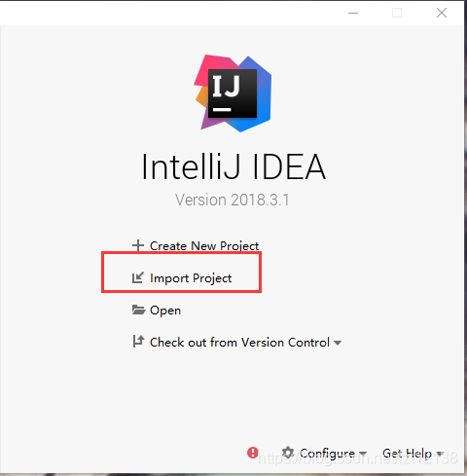Click the Version 2018.3.1 text
467x476 pixels.
232,200
